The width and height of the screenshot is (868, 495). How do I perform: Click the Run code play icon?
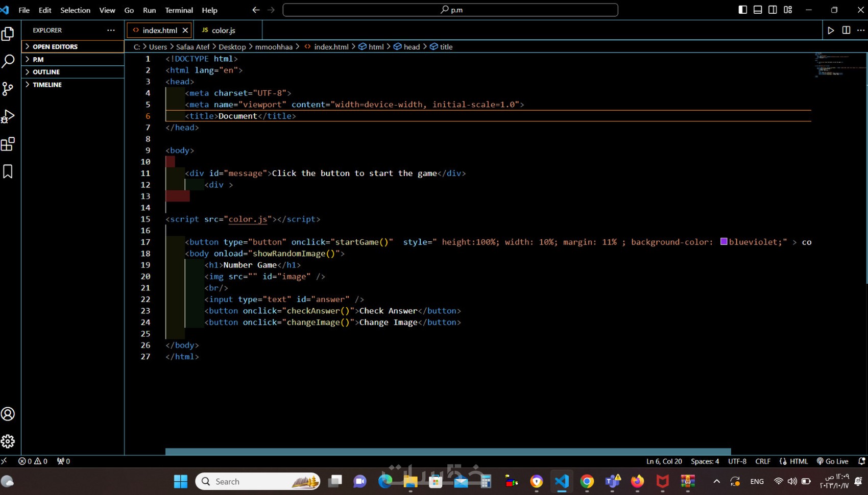click(x=831, y=31)
